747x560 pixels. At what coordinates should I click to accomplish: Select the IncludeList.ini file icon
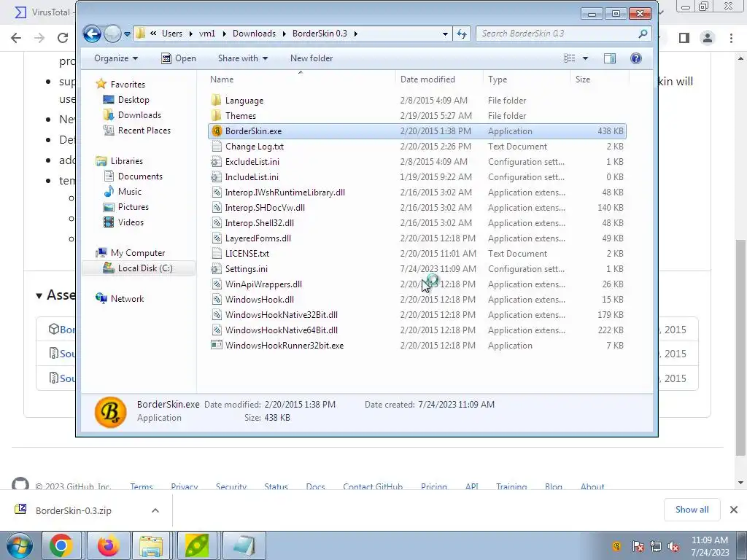(217, 176)
